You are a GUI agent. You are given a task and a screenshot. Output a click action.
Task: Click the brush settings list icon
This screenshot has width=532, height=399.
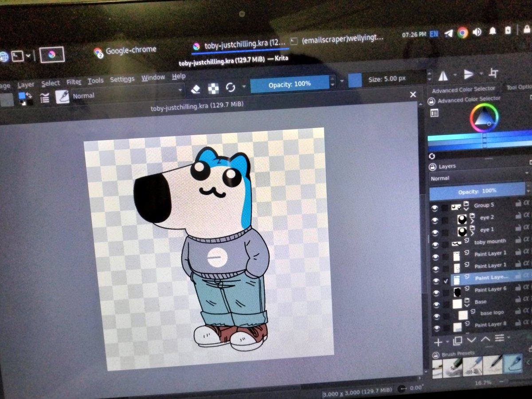point(45,98)
